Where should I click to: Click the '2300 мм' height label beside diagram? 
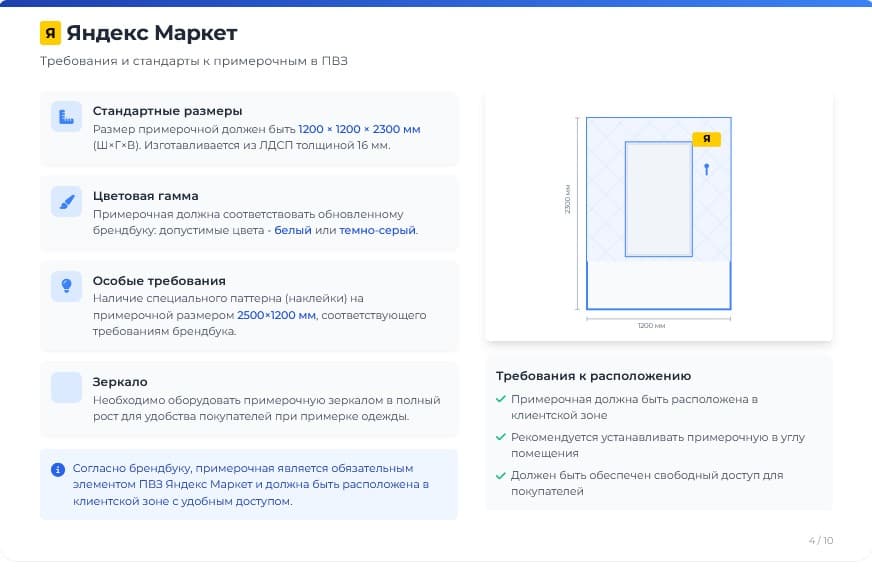(568, 199)
